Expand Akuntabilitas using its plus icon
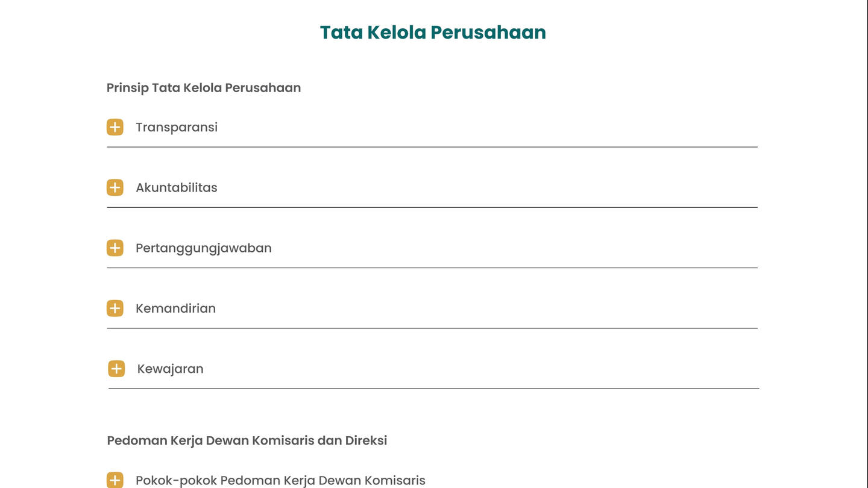868x488 pixels. tap(115, 187)
